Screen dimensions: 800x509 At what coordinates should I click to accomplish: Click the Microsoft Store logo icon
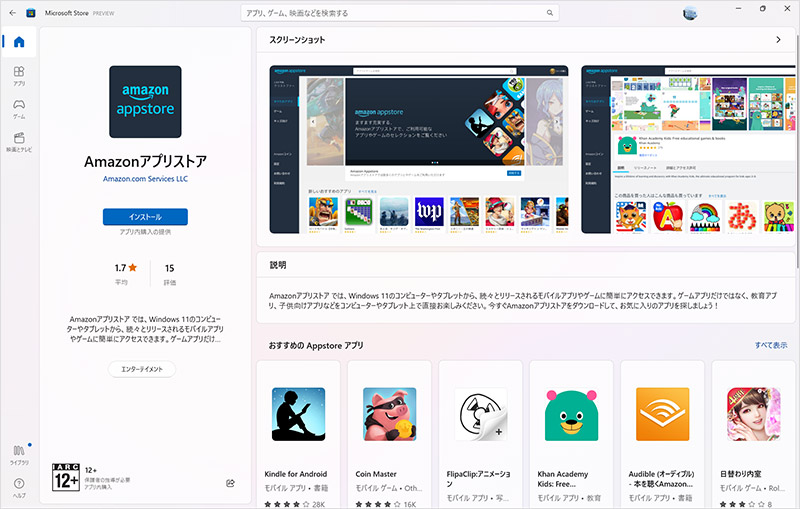pyautogui.click(x=31, y=13)
